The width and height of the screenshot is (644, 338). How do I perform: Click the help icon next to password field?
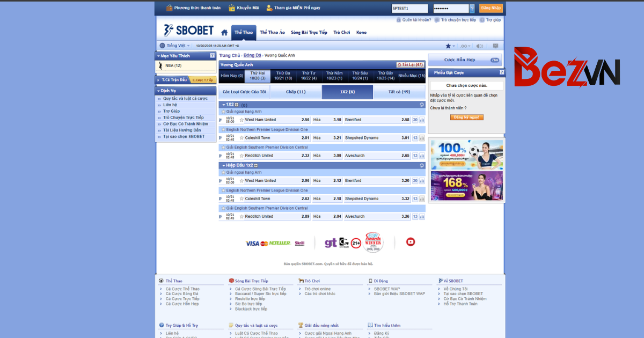tap(472, 9)
